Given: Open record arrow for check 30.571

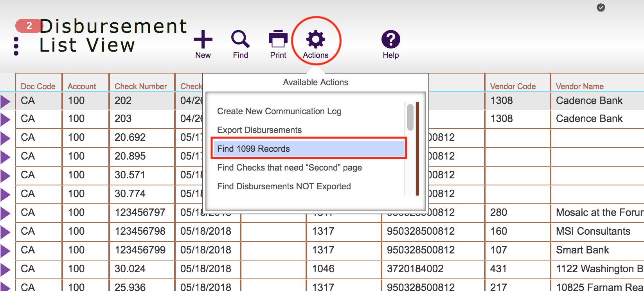Looking at the screenshot, I should click(5, 176).
